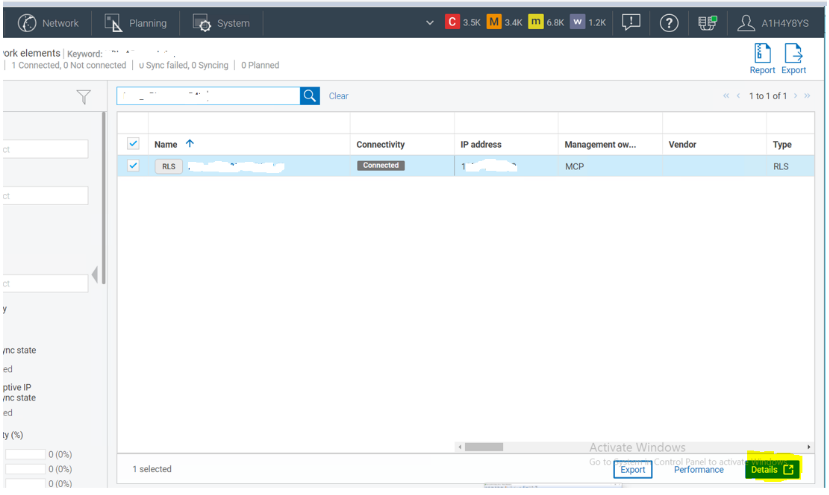Open minor alarms badge yellow m
This screenshot has width=829, height=495.
click(536, 22)
